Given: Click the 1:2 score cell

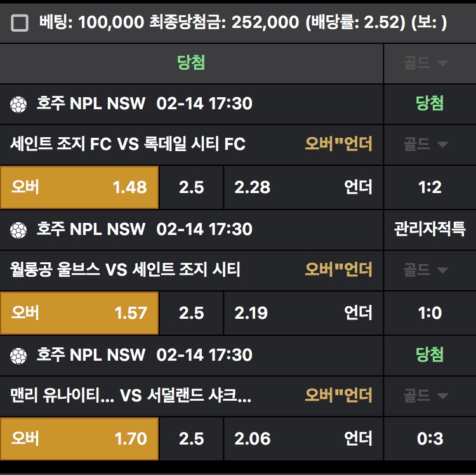Looking at the screenshot, I should pos(430,187).
